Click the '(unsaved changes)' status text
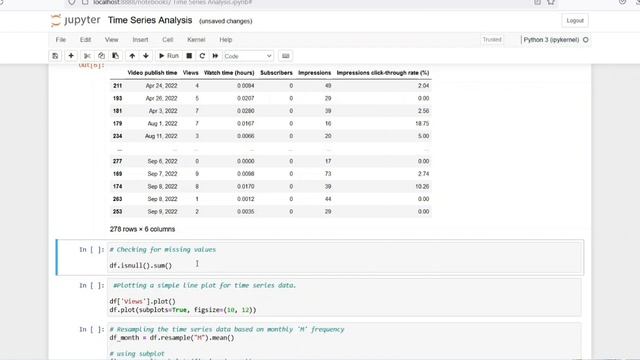640x360 pixels. coord(225,21)
